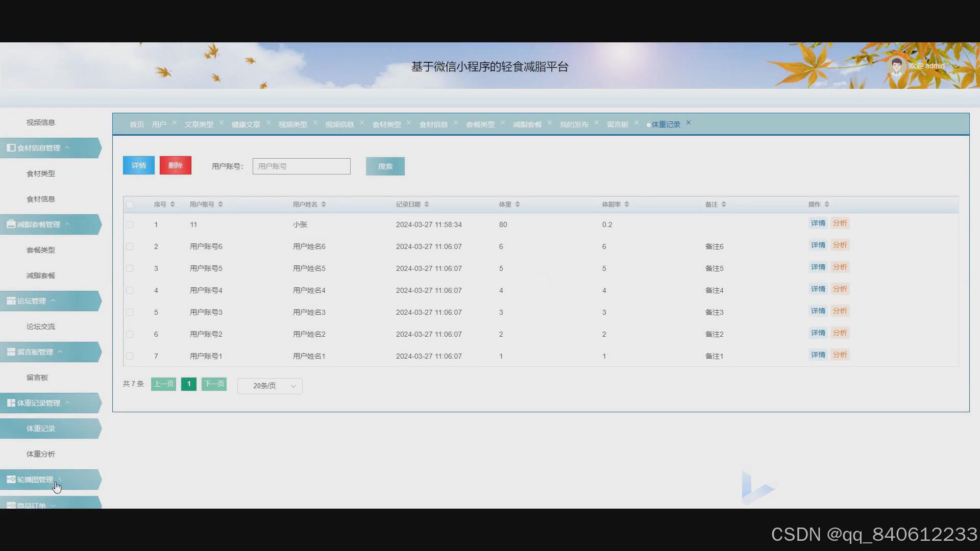Select checkbox for 用户账号3 row
The height and width of the screenshot is (551, 980).
point(130,312)
